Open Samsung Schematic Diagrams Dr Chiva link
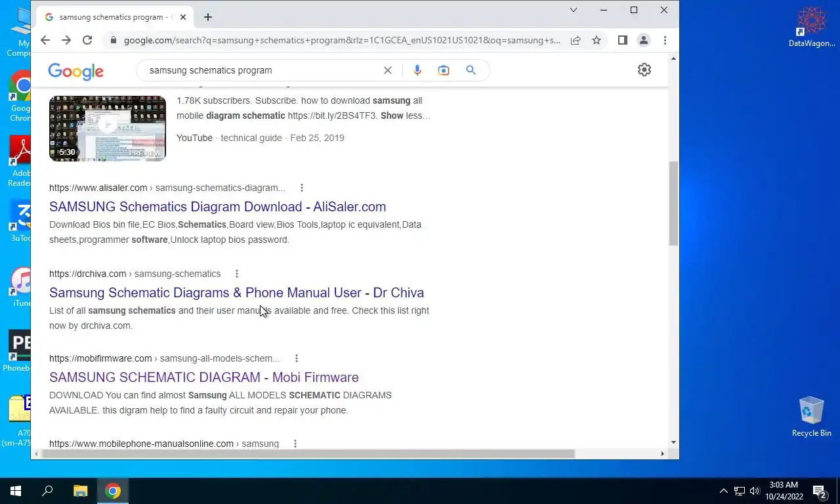Screen dimensions: 840x504 pyautogui.click(x=236, y=293)
